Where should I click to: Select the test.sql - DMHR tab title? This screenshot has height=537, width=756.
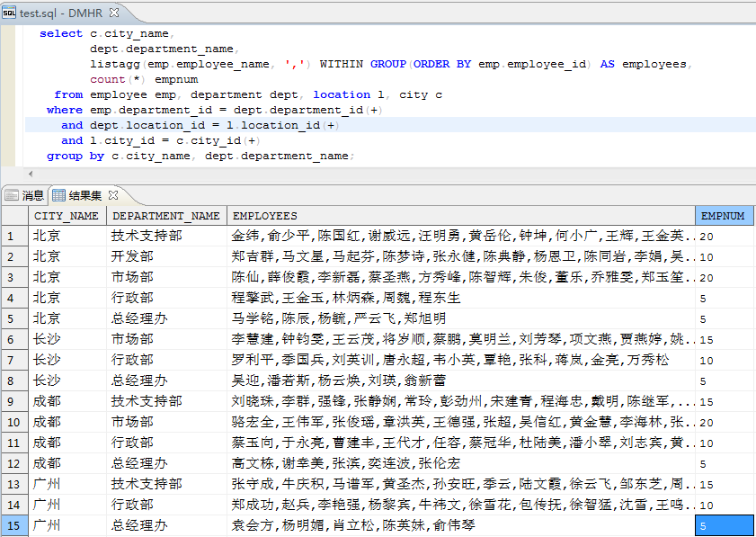click(x=59, y=10)
